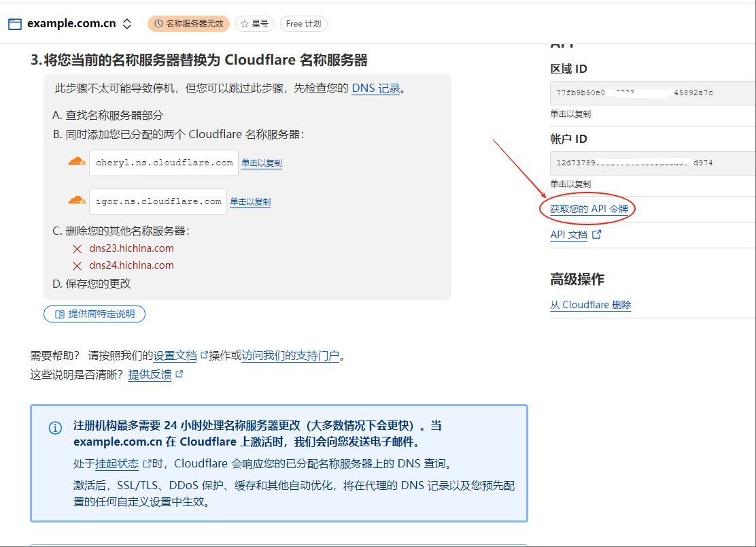Click the 获取您的 API 令牌 link
This screenshot has width=756, height=547.
pyautogui.click(x=589, y=210)
